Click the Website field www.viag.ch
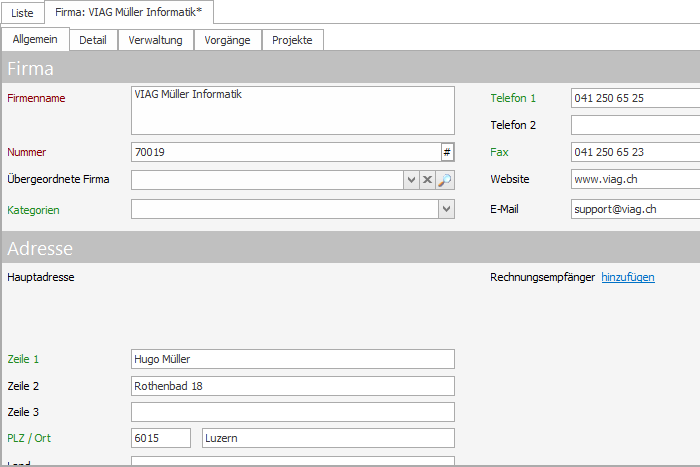Image resolution: width=700 pixels, height=467 pixels. tap(635, 179)
